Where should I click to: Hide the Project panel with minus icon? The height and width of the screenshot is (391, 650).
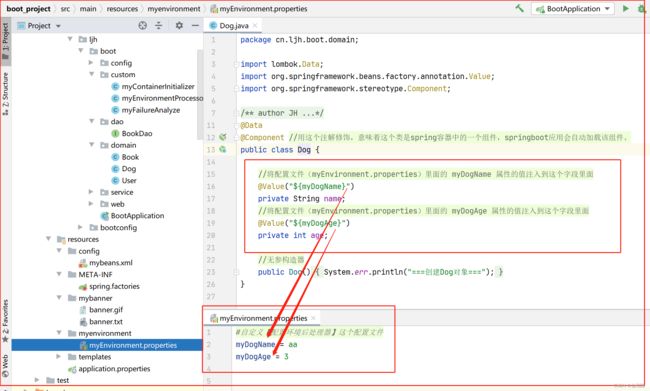pyautogui.click(x=195, y=26)
